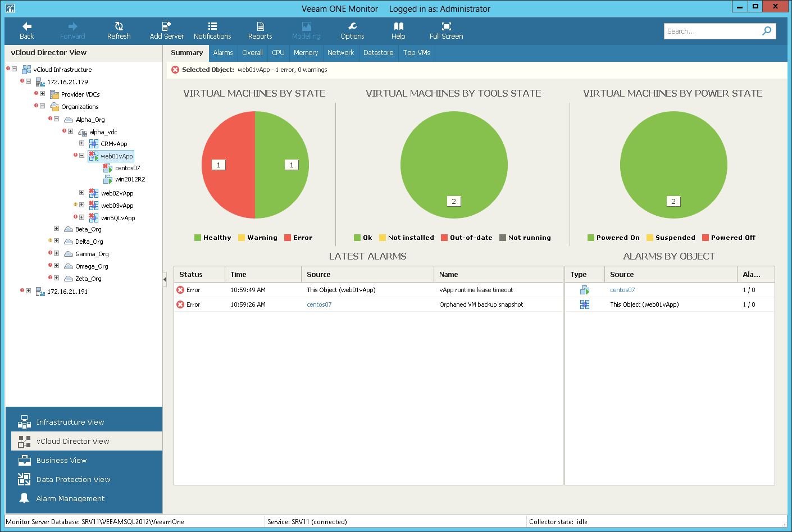Viewport: 792px width, 532px height.
Task: Click the web02vApp error vApp icon
Action: click(x=94, y=193)
